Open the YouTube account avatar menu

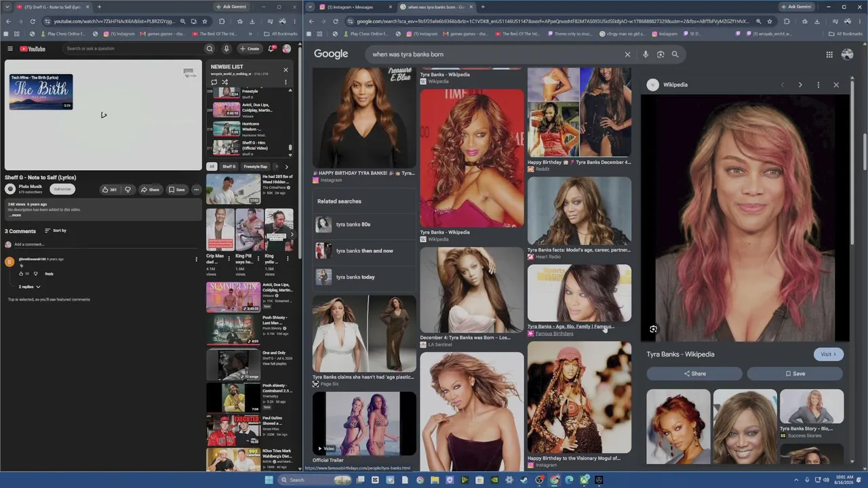click(x=287, y=49)
